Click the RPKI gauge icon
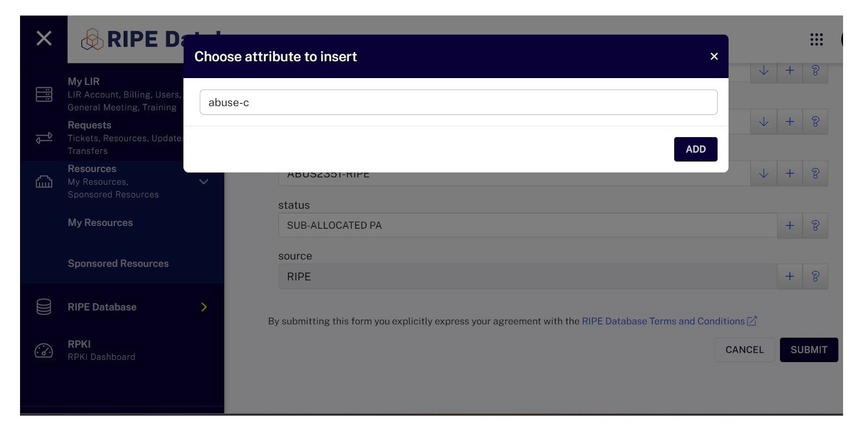The image size is (868, 432). point(44,351)
